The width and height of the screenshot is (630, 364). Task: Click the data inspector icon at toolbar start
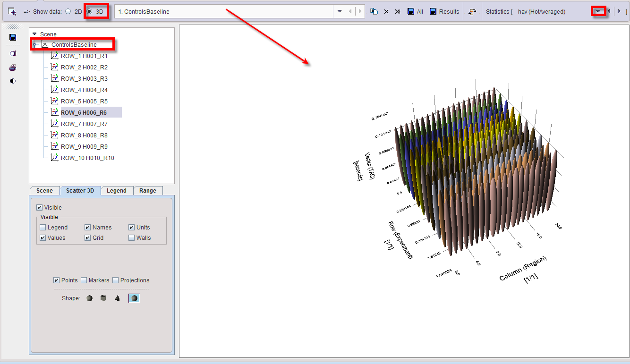pos(12,11)
